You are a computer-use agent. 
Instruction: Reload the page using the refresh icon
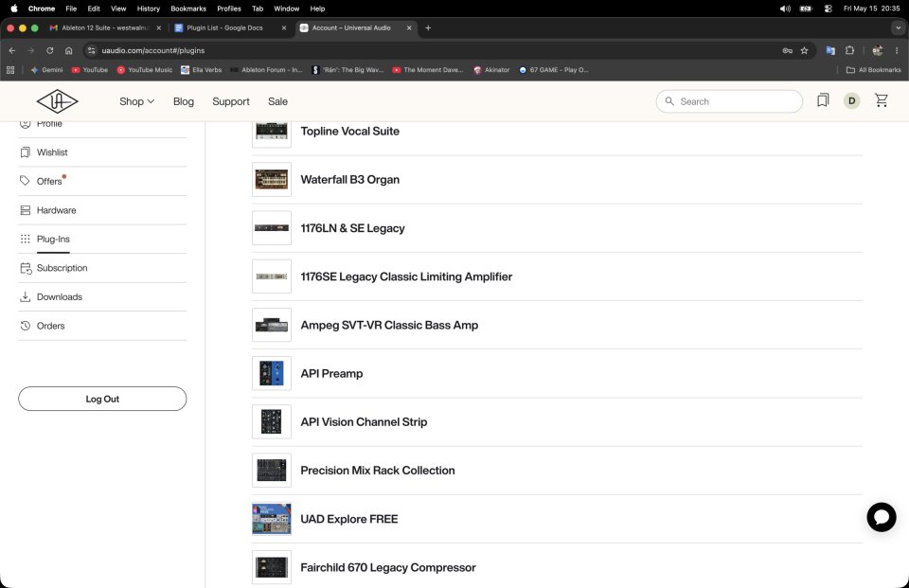pos(50,50)
